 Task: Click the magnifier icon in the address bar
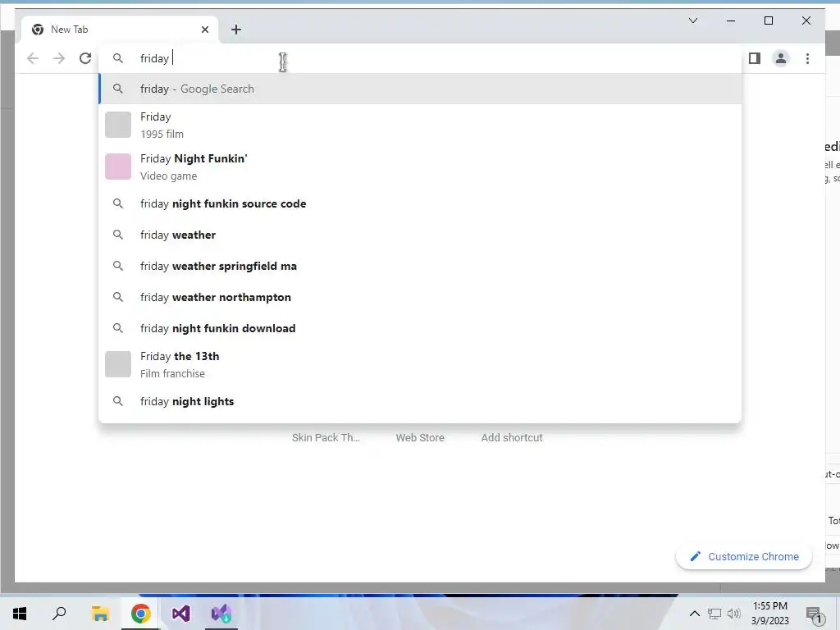point(118,58)
